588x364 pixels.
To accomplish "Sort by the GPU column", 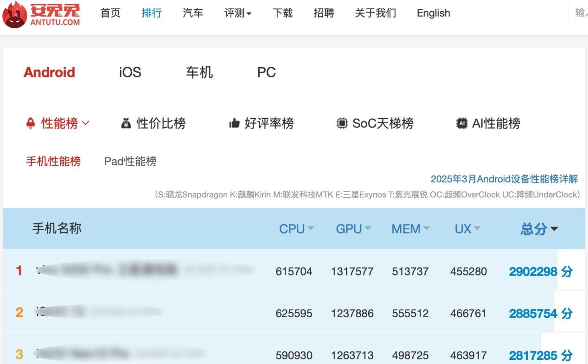I will [354, 229].
